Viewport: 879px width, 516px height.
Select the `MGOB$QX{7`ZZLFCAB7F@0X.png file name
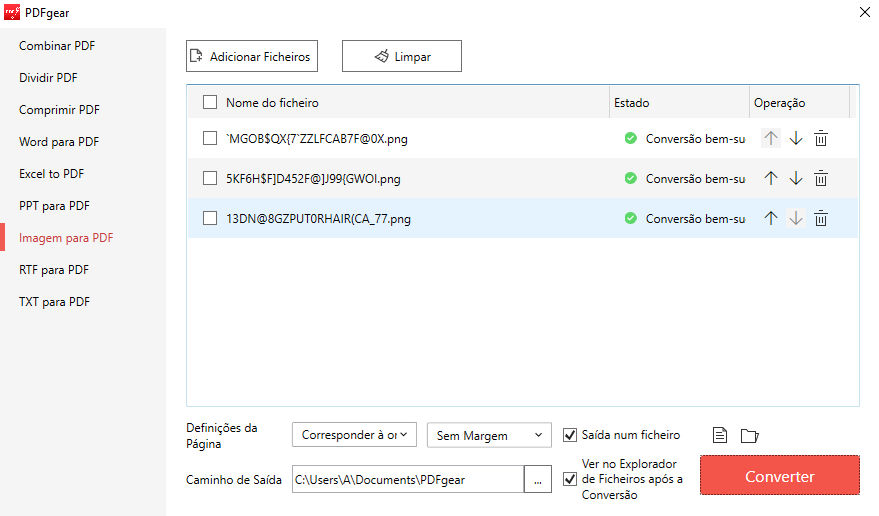pos(317,139)
